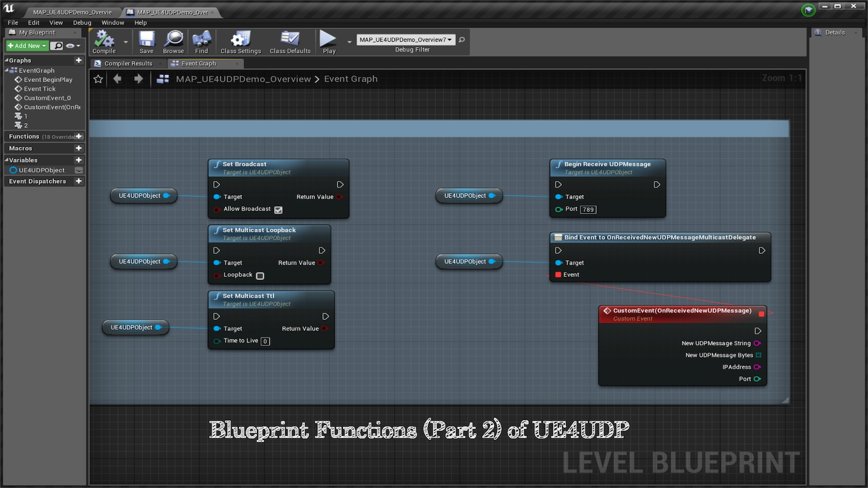The height and width of the screenshot is (488, 868).
Task: Open Class Defaults
Action: pyautogui.click(x=290, y=41)
